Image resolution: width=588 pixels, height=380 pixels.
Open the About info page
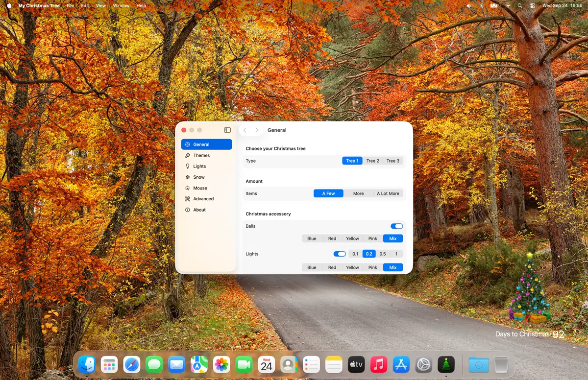point(199,210)
